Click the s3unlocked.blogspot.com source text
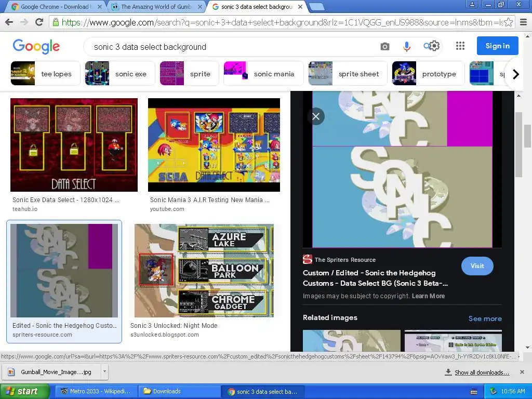532x399 pixels. pyautogui.click(x=165, y=335)
